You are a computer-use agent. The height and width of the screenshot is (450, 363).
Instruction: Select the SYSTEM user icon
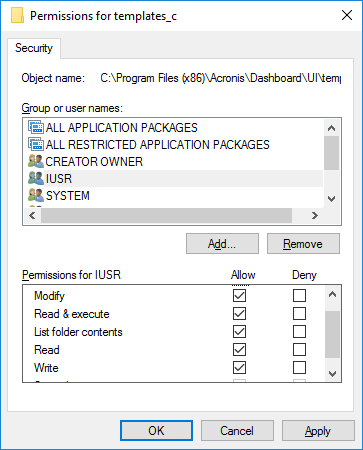(36, 195)
